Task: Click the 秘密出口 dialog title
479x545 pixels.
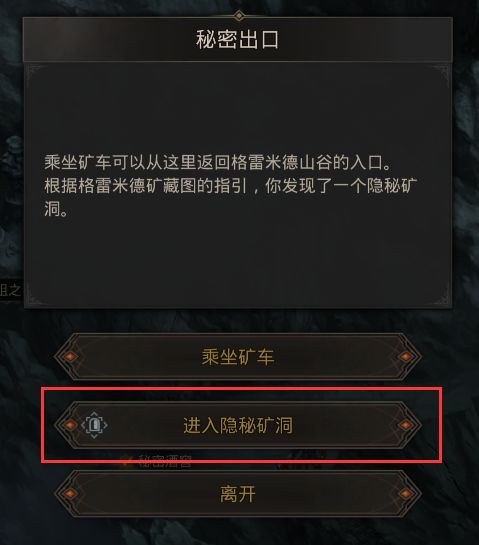Action: point(237,39)
